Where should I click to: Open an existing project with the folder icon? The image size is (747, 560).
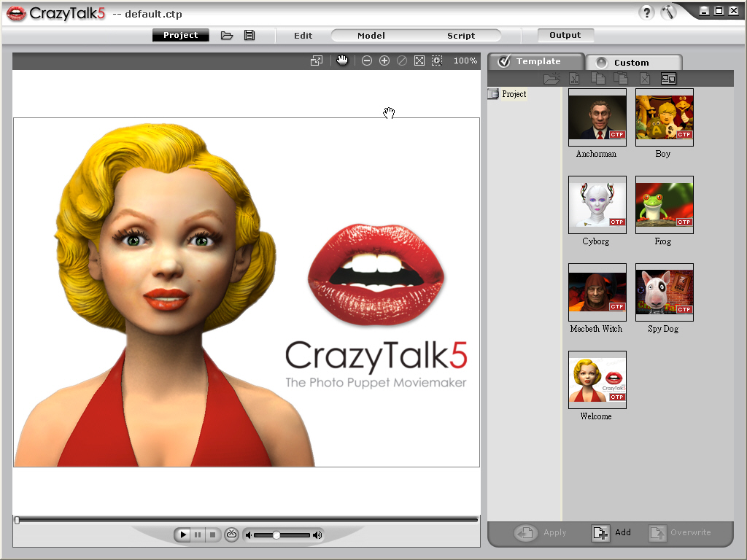coord(228,34)
